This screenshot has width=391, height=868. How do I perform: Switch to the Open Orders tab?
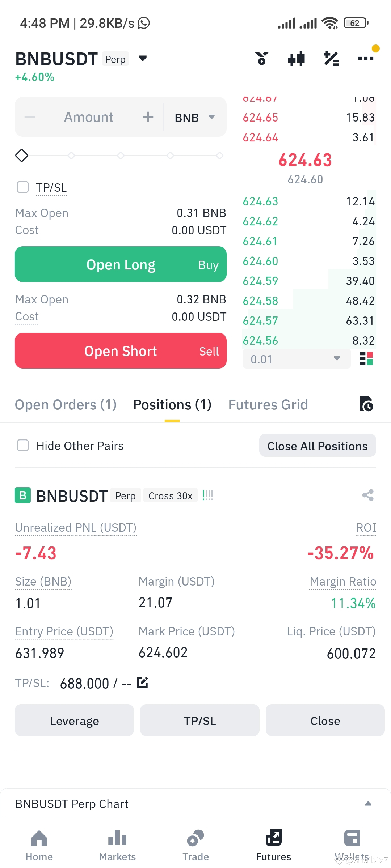(66, 405)
